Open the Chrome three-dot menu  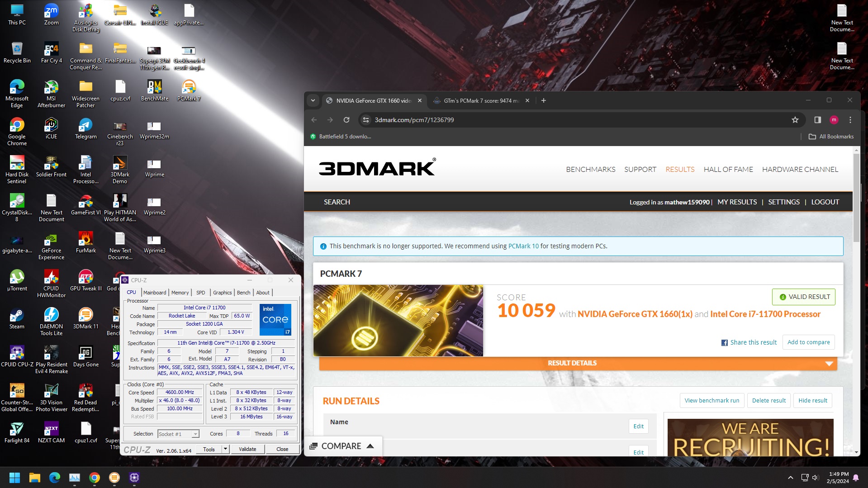coord(850,120)
